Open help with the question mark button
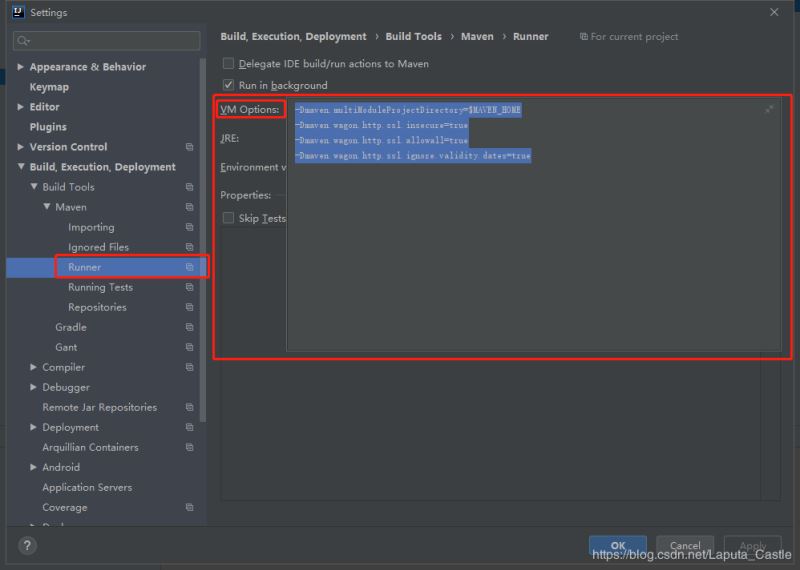 (27, 546)
